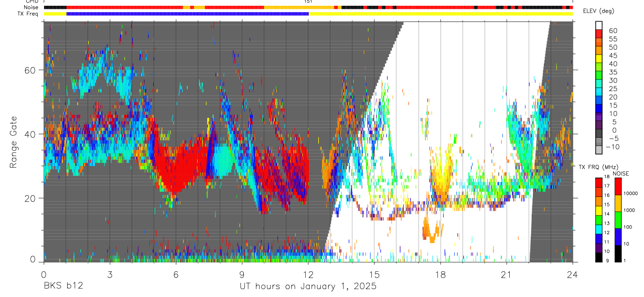The height and width of the screenshot is (297, 644).
Task: Click the '6' tick on the UT hours axis
Action: (176, 274)
